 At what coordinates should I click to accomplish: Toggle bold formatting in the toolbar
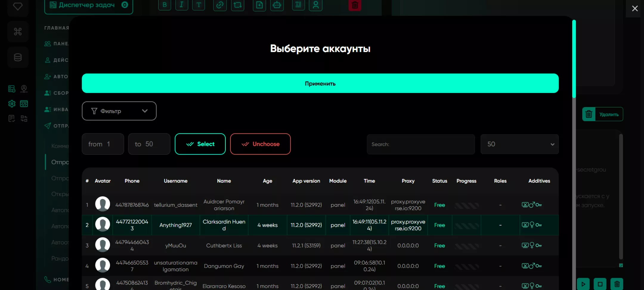pyautogui.click(x=165, y=5)
